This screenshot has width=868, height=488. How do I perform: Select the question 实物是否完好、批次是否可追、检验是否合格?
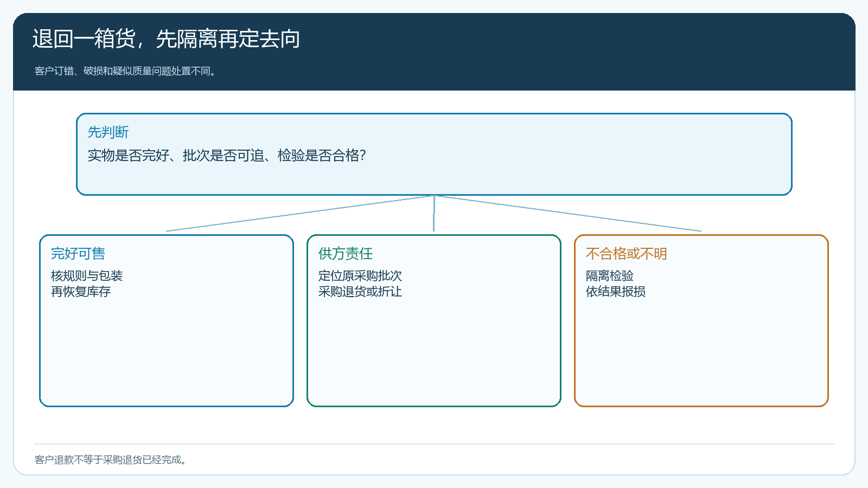click(x=227, y=156)
